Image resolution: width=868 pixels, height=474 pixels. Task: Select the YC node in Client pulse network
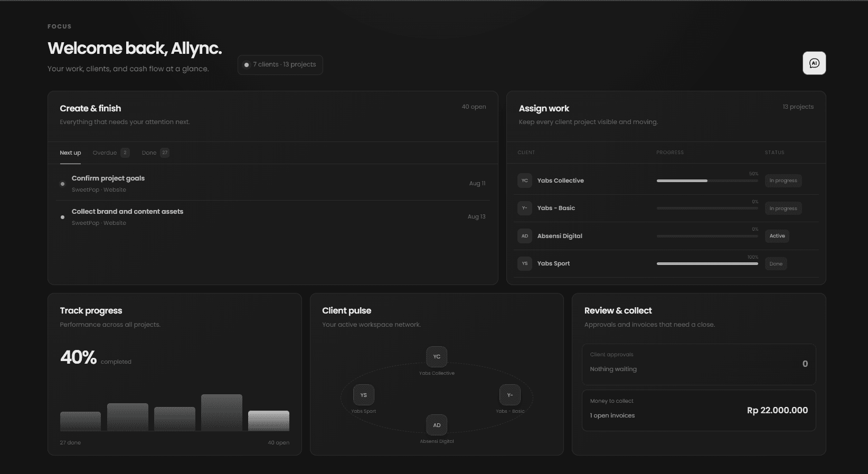pyautogui.click(x=437, y=357)
